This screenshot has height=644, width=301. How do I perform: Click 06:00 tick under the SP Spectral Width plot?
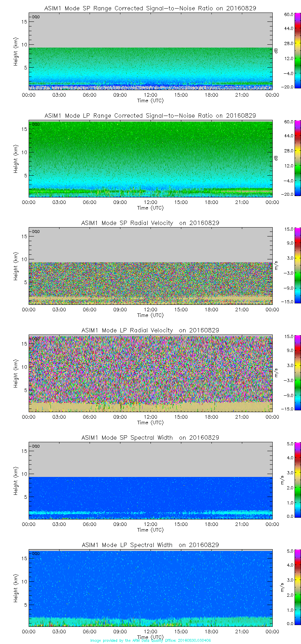coord(90,524)
